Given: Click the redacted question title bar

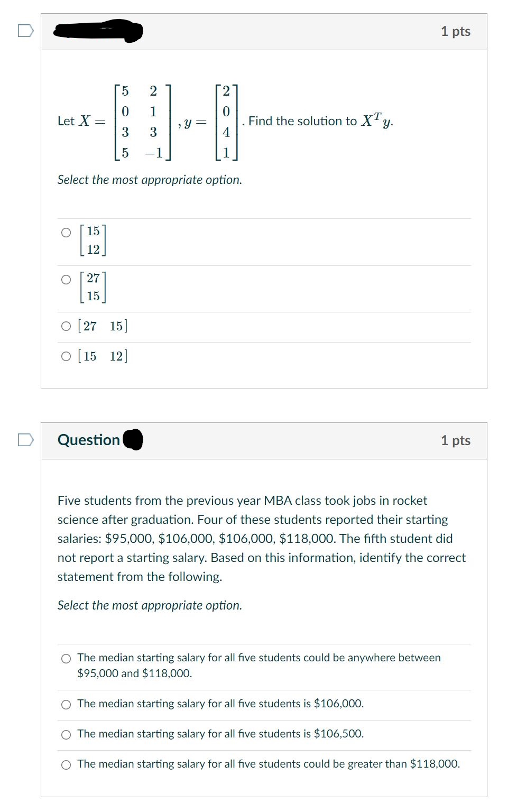Looking at the screenshot, I should pos(97,31).
